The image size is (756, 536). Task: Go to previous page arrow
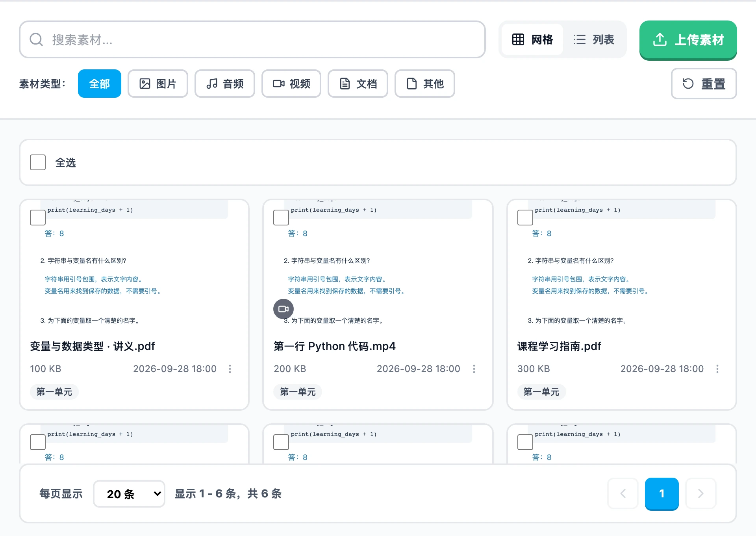(623, 493)
